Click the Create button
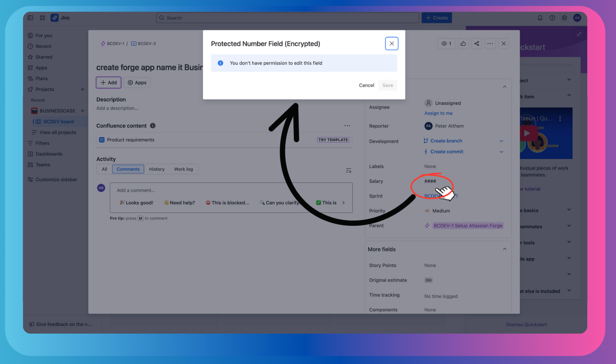This screenshot has height=364, width=616. [x=437, y=18]
